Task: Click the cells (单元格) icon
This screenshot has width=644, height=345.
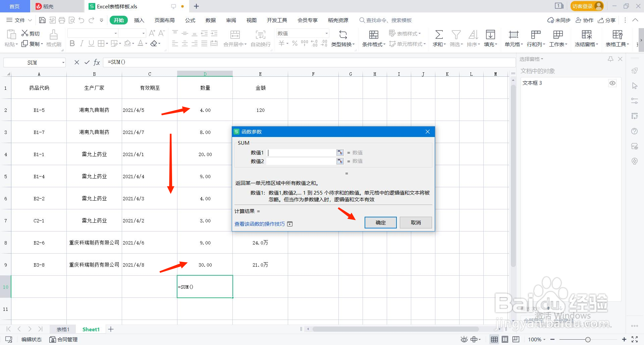Action: point(513,34)
